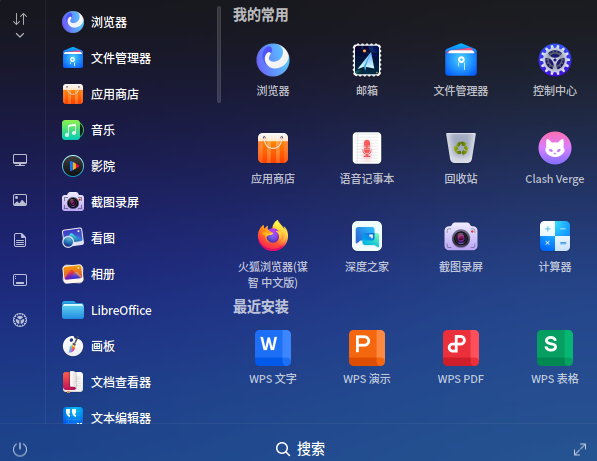
Task: Open Control Center sidebar gear icon
Action: [20, 320]
